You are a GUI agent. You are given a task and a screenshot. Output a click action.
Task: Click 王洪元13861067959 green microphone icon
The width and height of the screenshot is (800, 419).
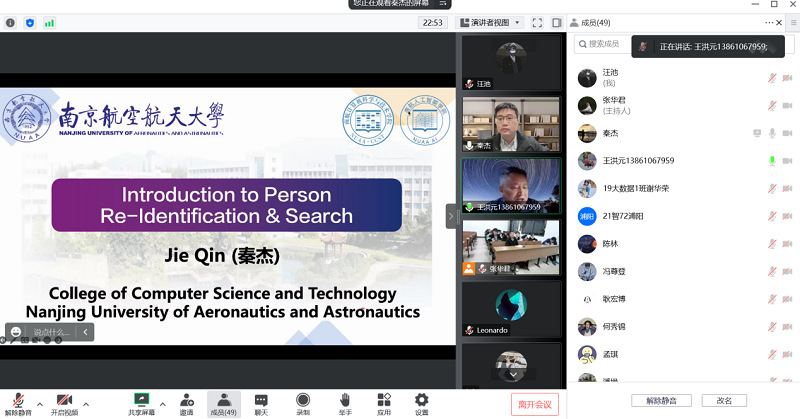772,161
